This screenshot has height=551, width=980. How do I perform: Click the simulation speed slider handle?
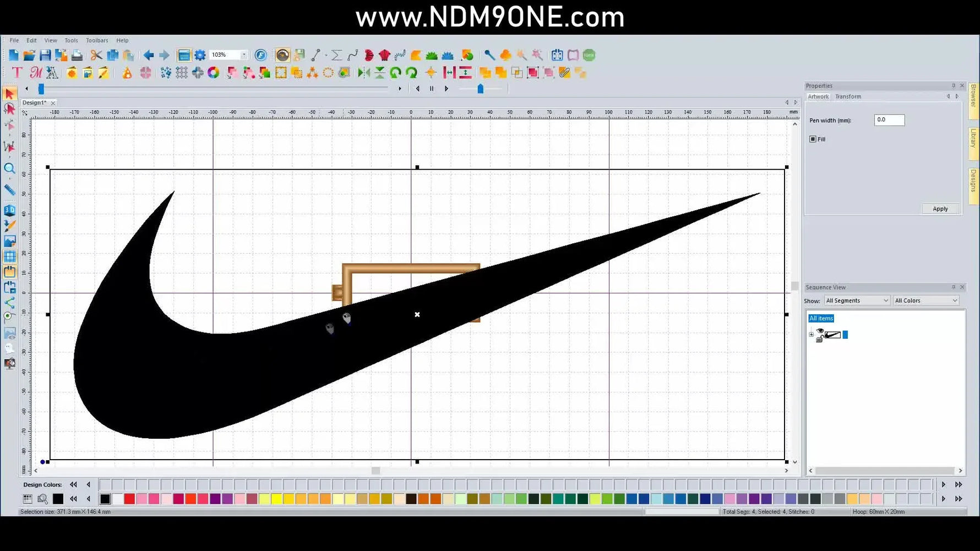[480, 89]
